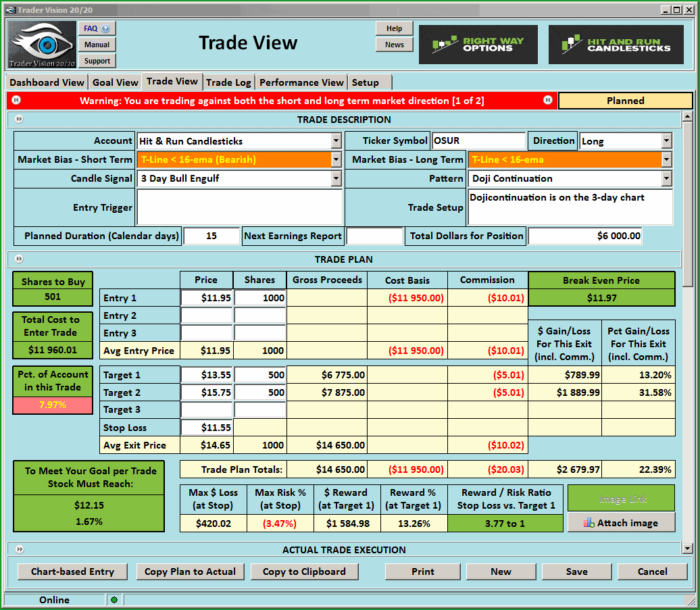Viewport: 700px width, 610px height.
Task: Click Copy to Clipboard button
Action: tap(304, 571)
